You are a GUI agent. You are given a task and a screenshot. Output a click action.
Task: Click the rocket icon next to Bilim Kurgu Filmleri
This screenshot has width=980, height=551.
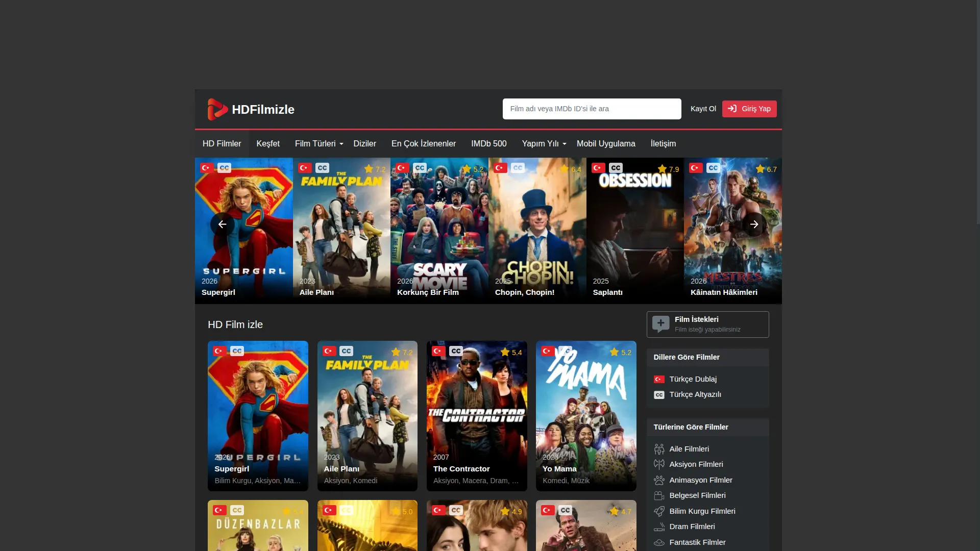pyautogui.click(x=659, y=511)
